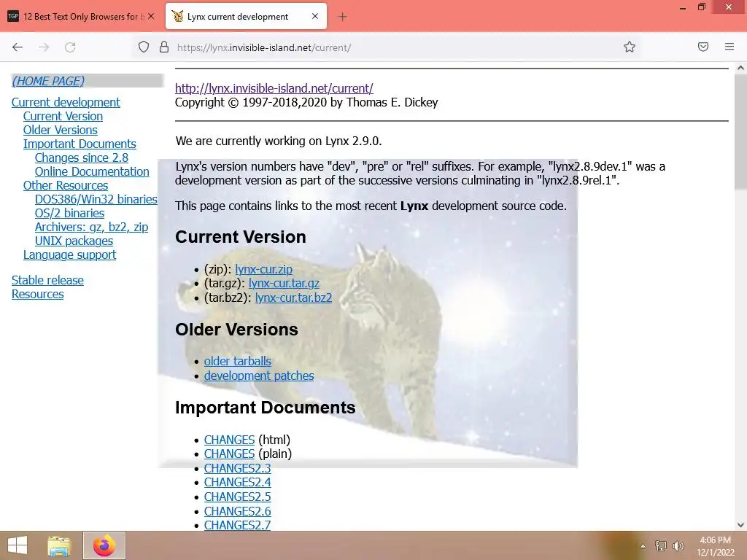Click the text 'We are currently working on Lynx 2.9.0.'
This screenshot has width=747, height=560.
(279, 141)
